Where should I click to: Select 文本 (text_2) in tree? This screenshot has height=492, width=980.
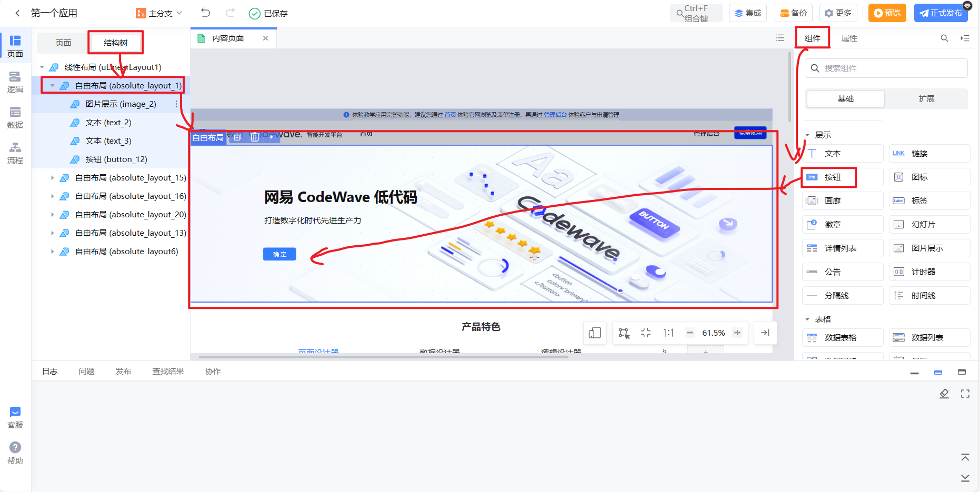[111, 123]
